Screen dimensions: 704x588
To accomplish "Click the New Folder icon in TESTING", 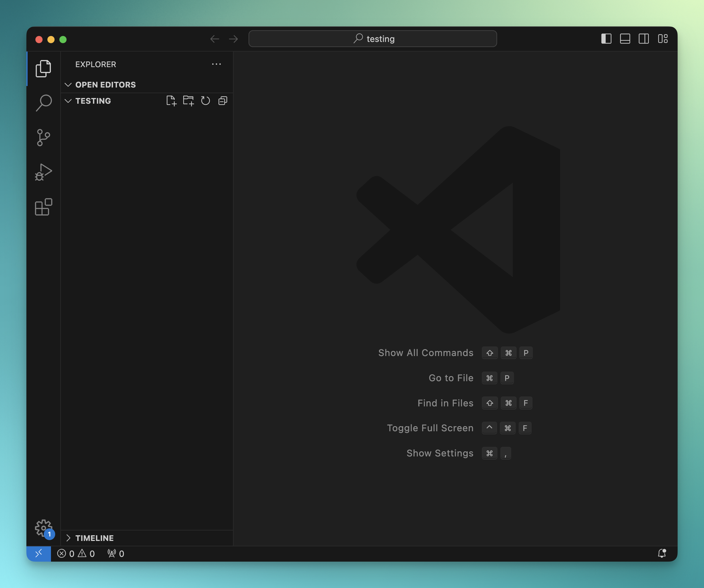I will 188,101.
